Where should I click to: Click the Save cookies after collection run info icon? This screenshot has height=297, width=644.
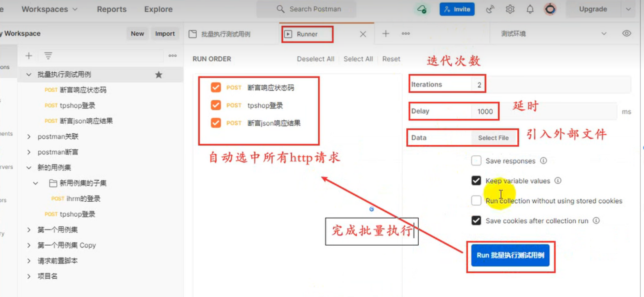pos(596,221)
